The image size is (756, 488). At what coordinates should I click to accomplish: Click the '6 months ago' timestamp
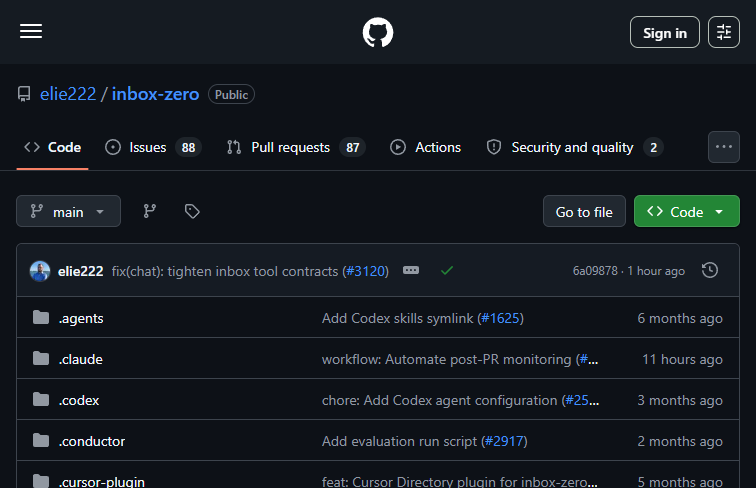point(680,318)
